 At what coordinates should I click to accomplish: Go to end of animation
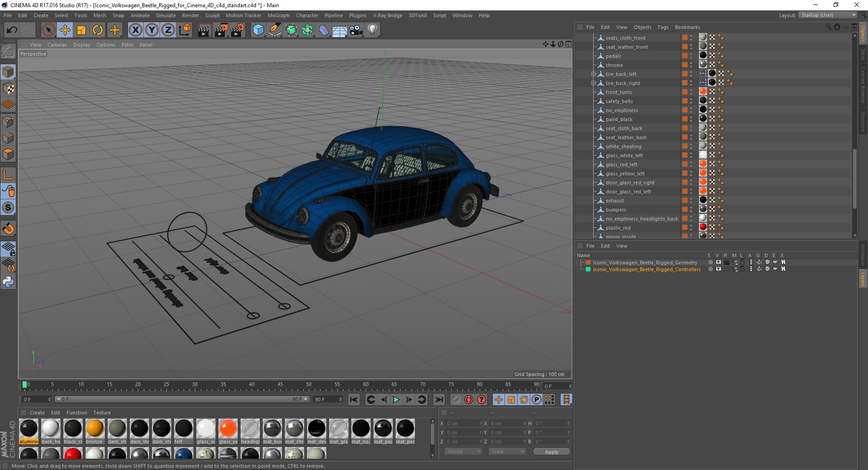439,399
